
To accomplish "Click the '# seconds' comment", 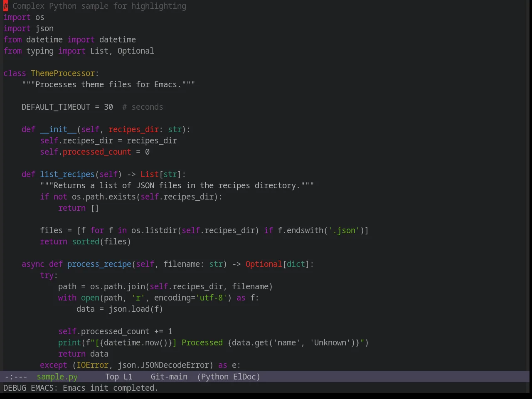I will [x=143, y=107].
